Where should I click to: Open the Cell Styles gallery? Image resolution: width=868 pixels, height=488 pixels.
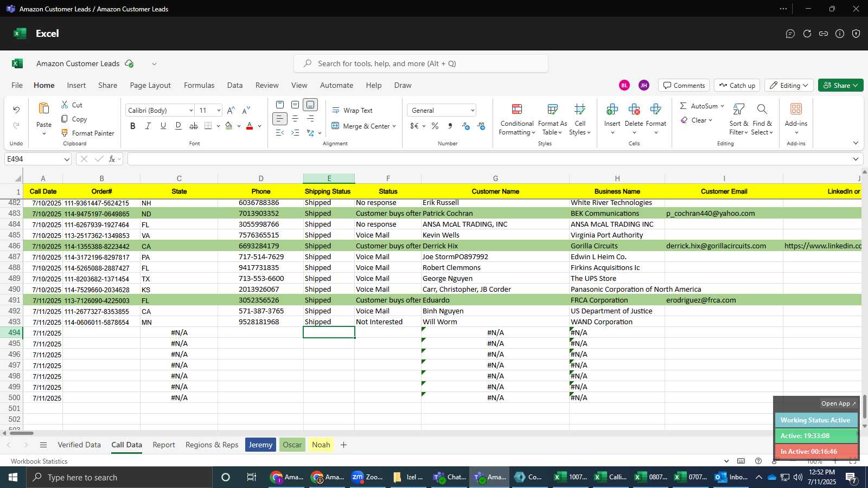point(580,120)
